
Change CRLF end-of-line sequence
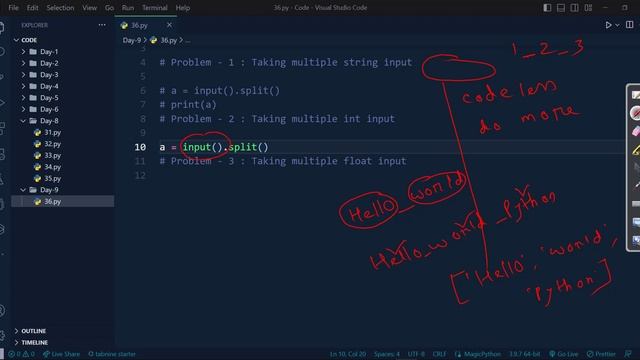click(439, 354)
